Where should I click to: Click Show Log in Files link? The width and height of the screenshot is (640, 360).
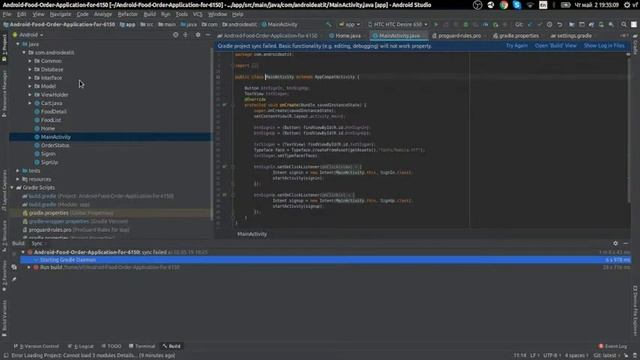pyautogui.click(x=604, y=46)
